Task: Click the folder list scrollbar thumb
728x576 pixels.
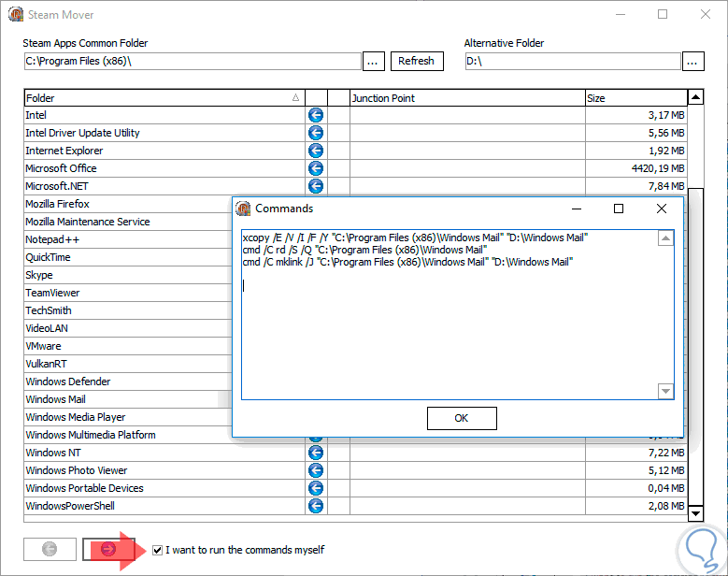Action: click(x=695, y=347)
